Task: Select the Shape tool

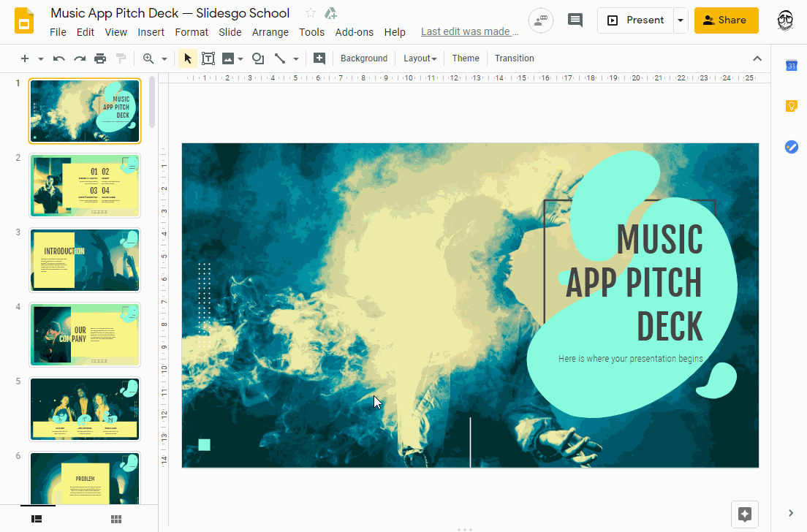Action: point(257,58)
